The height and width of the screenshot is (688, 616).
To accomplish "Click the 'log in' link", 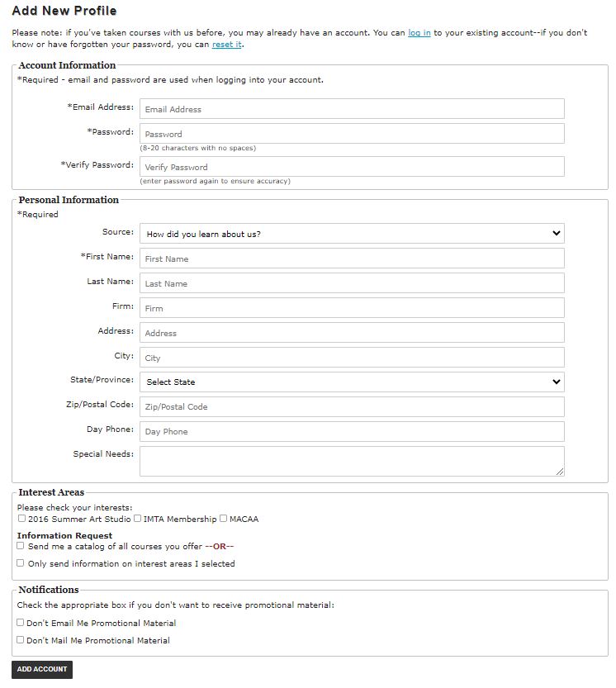I will coord(419,33).
